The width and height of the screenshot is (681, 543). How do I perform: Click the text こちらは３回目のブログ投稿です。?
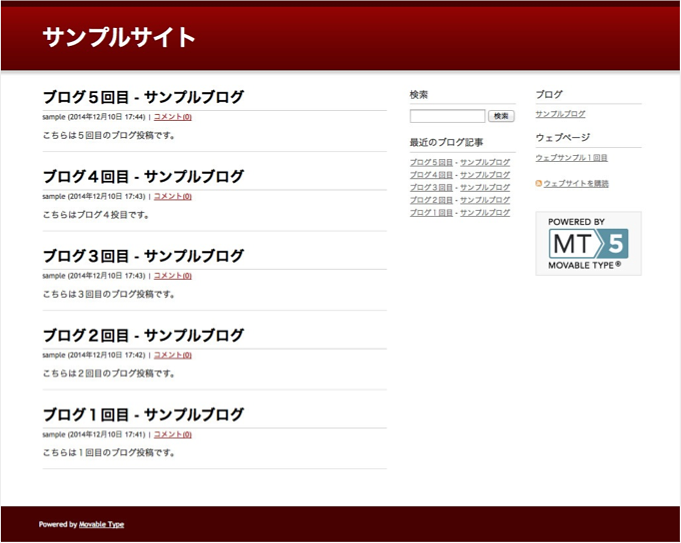pos(109,295)
